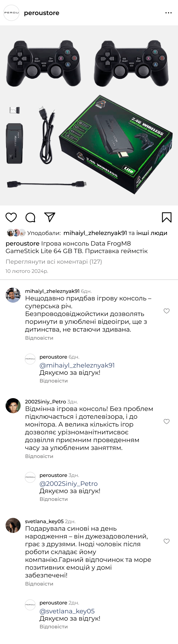
Task: Like the 2002Siniy_Petro comment
Action: [x=167, y=422]
